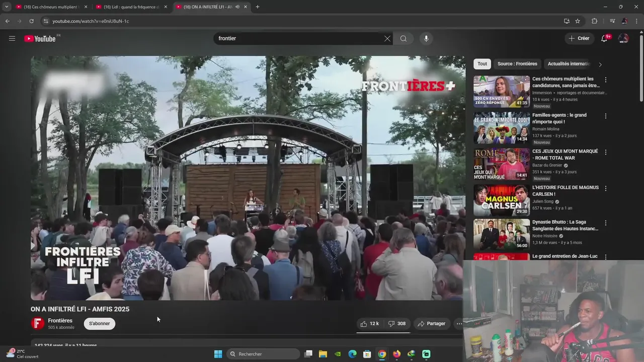
Task: Close the Lidl browser tab
Action: coord(166,7)
